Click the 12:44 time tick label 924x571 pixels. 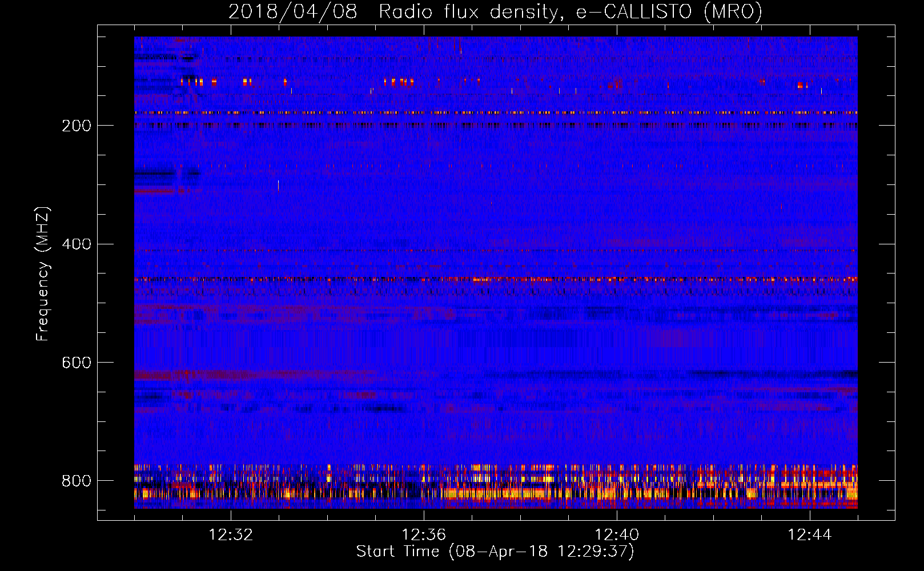810,535
